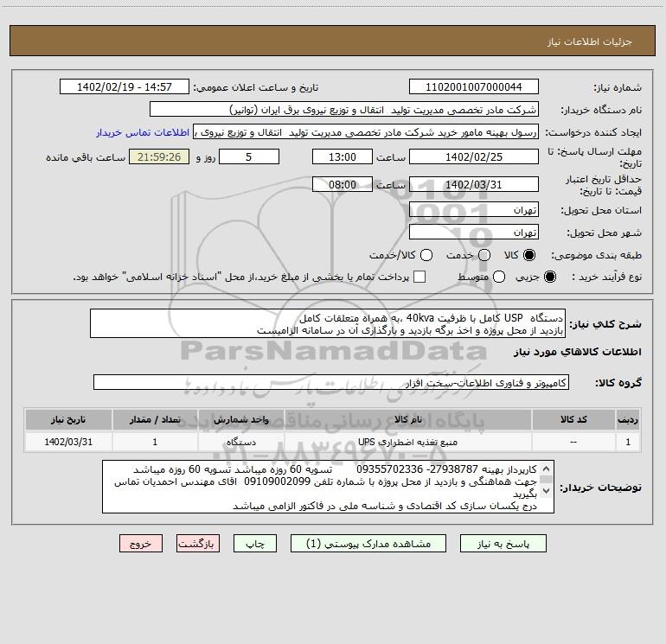Click the deadline time field 13:00

point(343,156)
